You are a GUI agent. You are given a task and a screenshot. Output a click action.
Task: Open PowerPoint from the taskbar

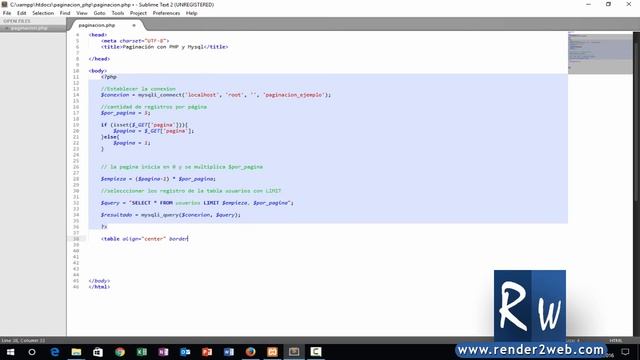point(207,352)
